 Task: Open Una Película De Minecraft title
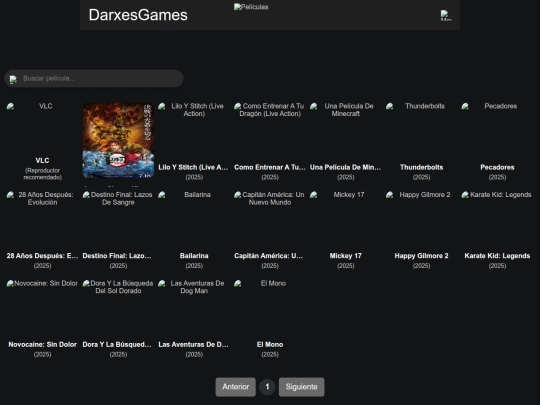click(x=345, y=167)
